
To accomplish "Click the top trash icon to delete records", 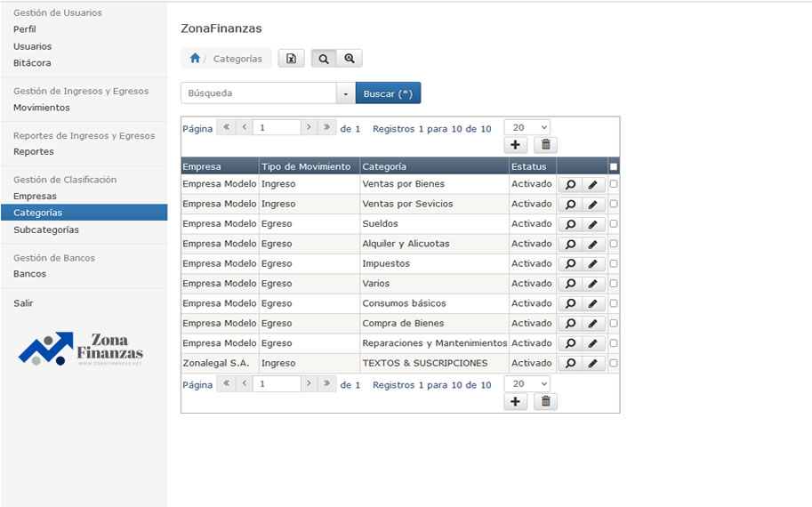I will (546, 145).
